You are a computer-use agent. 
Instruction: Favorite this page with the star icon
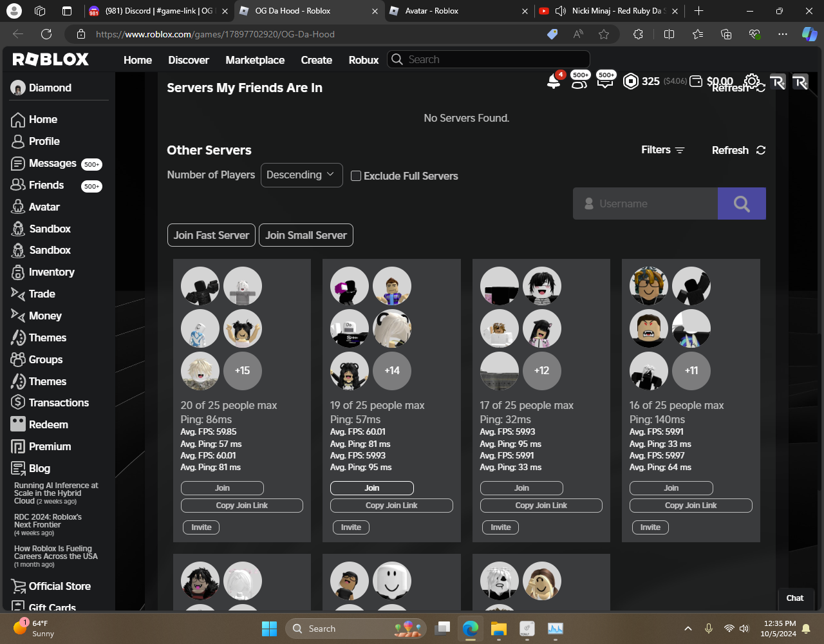[604, 34]
